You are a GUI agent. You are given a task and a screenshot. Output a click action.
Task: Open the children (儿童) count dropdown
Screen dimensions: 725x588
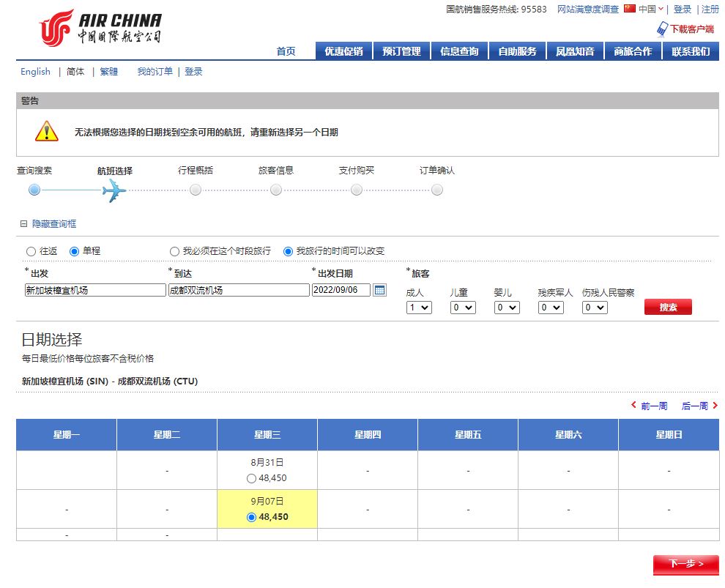[463, 308]
